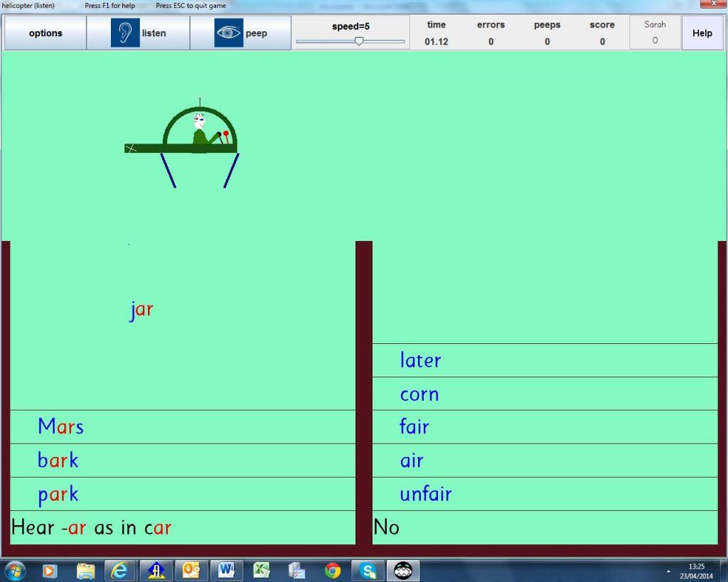
Task: Adjust the speed slider
Action: point(358,41)
